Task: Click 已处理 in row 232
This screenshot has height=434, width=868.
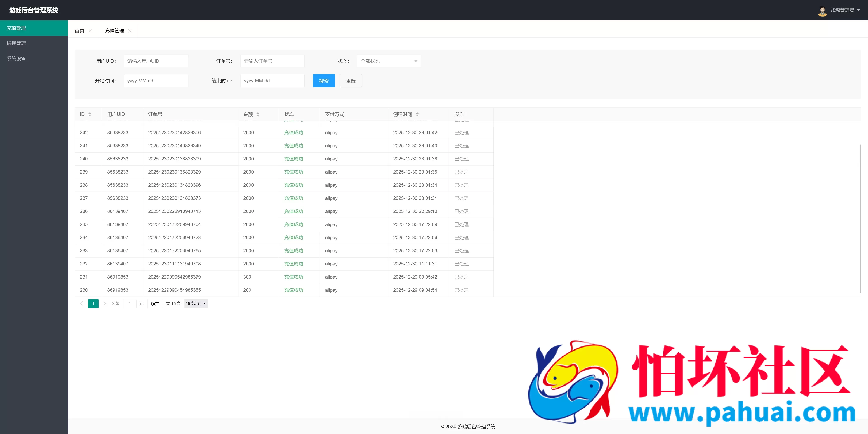Action: (x=462, y=264)
